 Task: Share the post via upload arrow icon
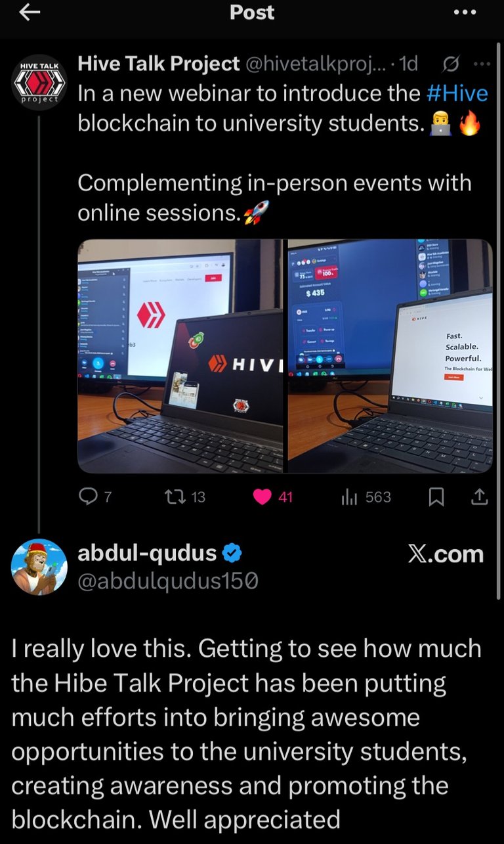coord(480,497)
